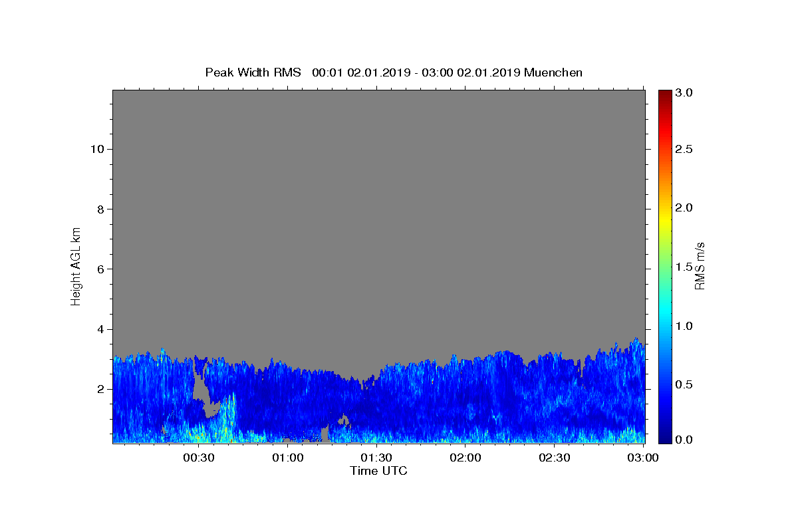Click the colorbar value 1.0
The width and height of the screenshot is (798, 532).
coord(684,326)
